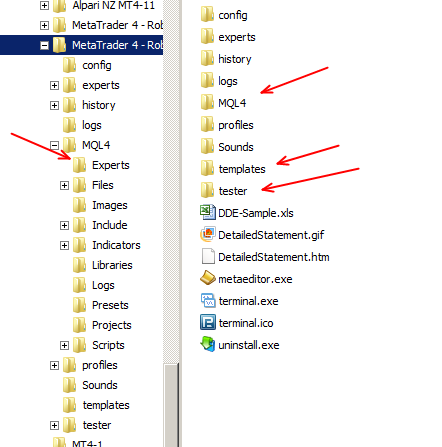Click the metaeditor.exe file name
The height and width of the screenshot is (447, 442).
[x=255, y=279]
